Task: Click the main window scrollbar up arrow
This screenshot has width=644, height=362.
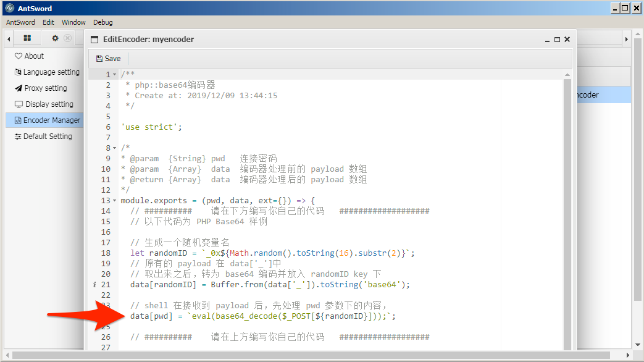Action: 637,34
